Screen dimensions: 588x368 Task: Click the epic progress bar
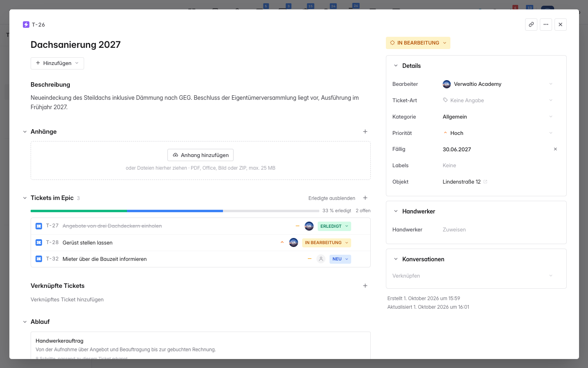pos(175,211)
